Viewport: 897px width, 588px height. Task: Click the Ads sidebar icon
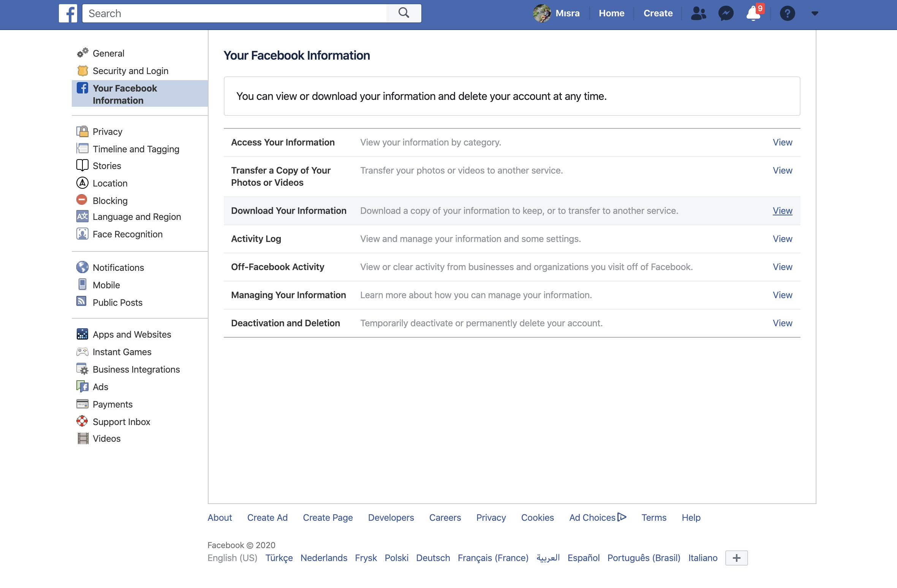[82, 386]
